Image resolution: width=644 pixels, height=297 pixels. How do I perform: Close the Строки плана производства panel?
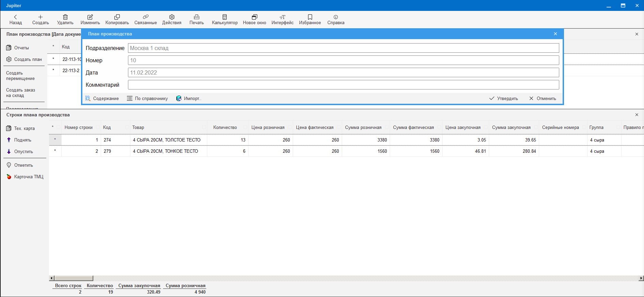point(637,115)
